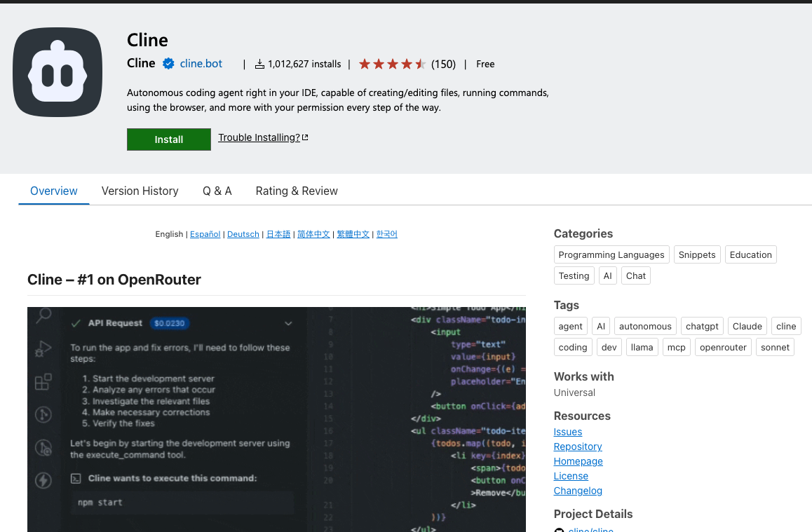Click the green Install button

(x=169, y=139)
